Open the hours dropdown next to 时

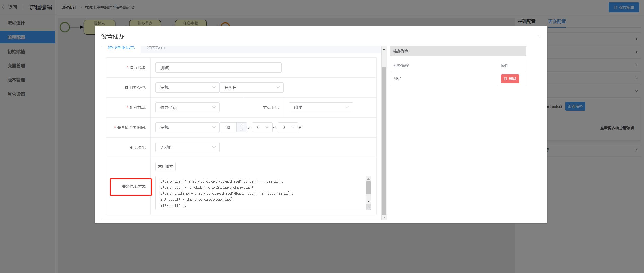(262, 127)
